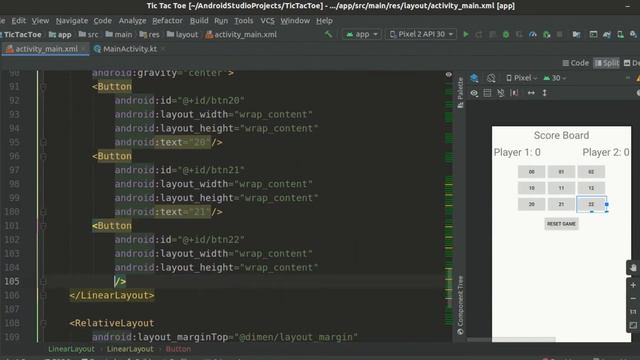Click the Apply Changes and Restart icon

479,35
